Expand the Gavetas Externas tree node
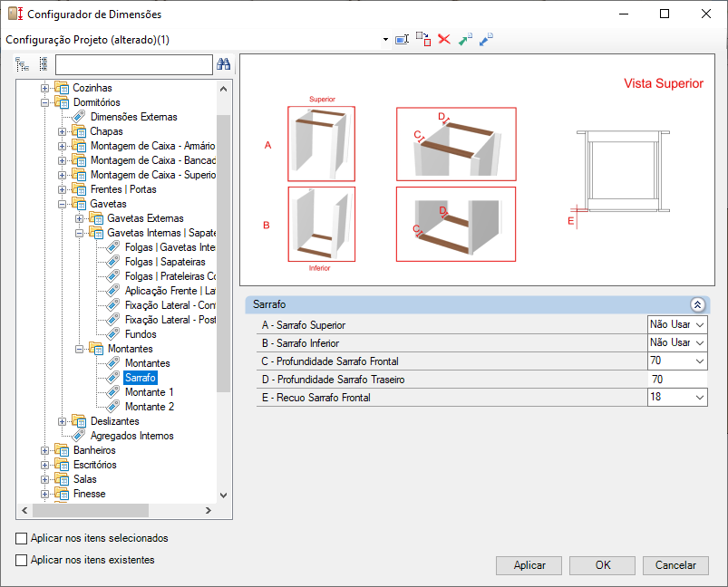The width and height of the screenshot is (728, 587). [x=79, y=218]
